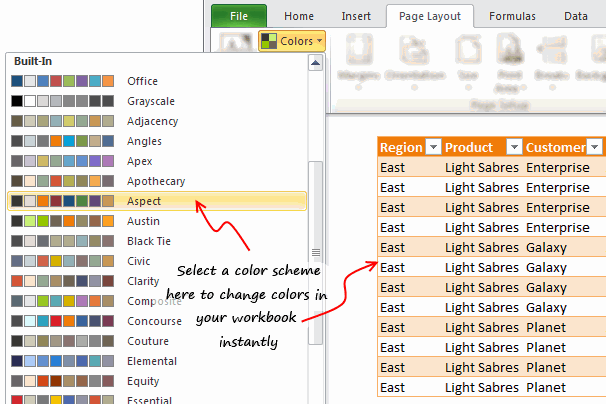This screenshot has width=606, height=404.
Task: Open the Customer column filter dropdown
Action: click(x=595, y=147)
